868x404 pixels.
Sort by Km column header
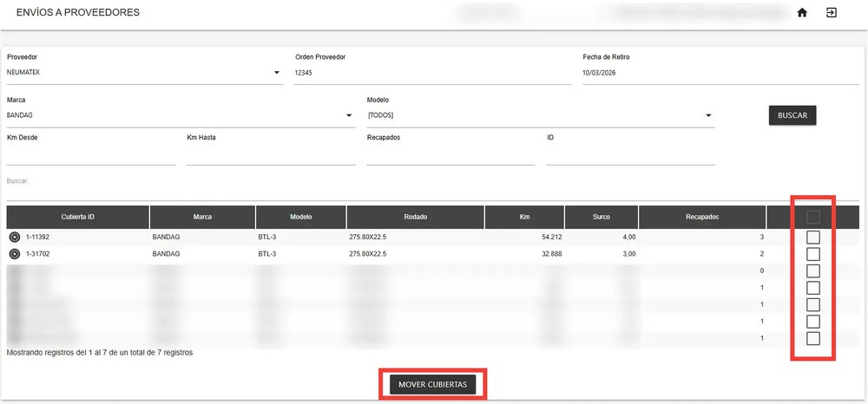525,218
